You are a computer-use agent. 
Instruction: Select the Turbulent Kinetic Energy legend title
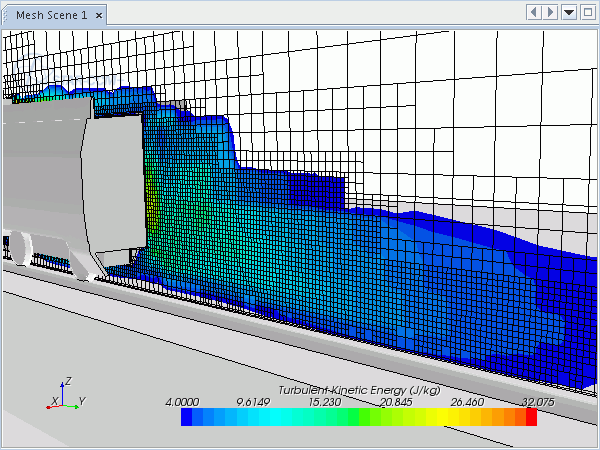tap(358, 390)
